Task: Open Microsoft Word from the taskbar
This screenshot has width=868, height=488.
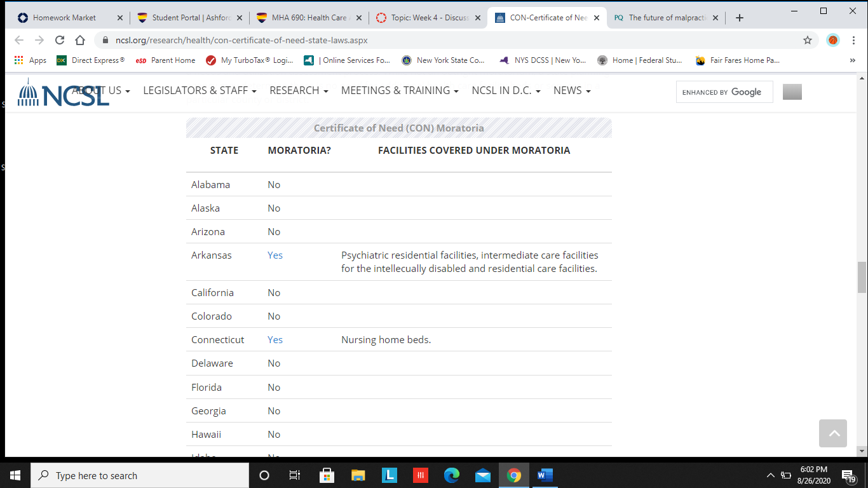Action: [x=545, y=475]
